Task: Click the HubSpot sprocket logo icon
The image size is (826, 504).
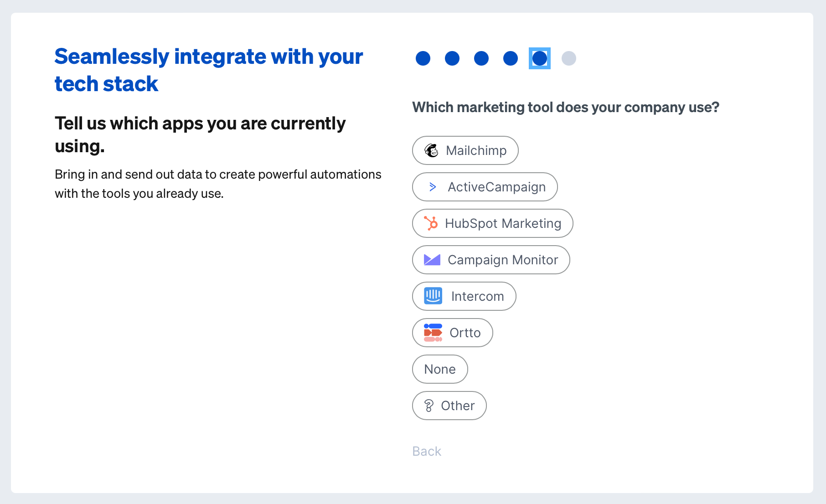Action: [x=431, y=223]
